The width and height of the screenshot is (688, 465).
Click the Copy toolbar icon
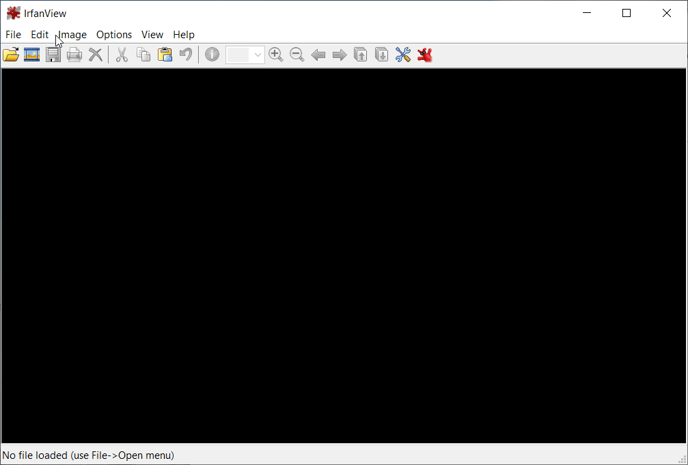pos(143,55)
